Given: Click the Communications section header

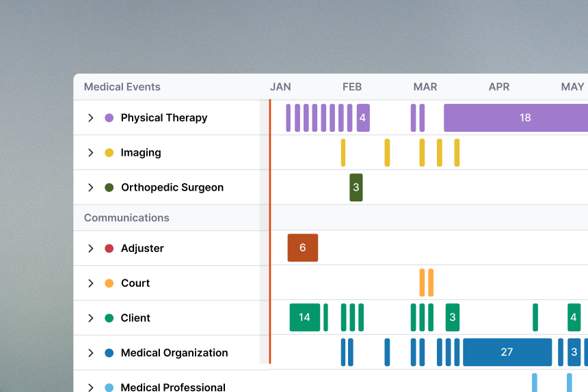Looking at the screenshot, I should [x=126, y=218].
